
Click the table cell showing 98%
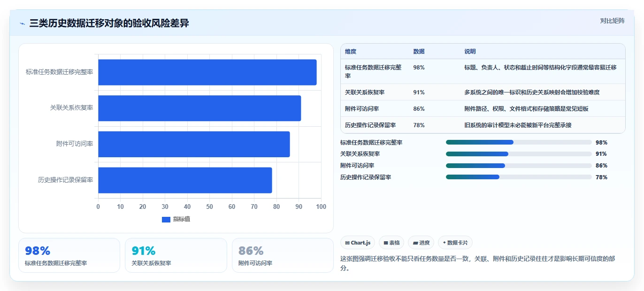click(x=419, y=68)
